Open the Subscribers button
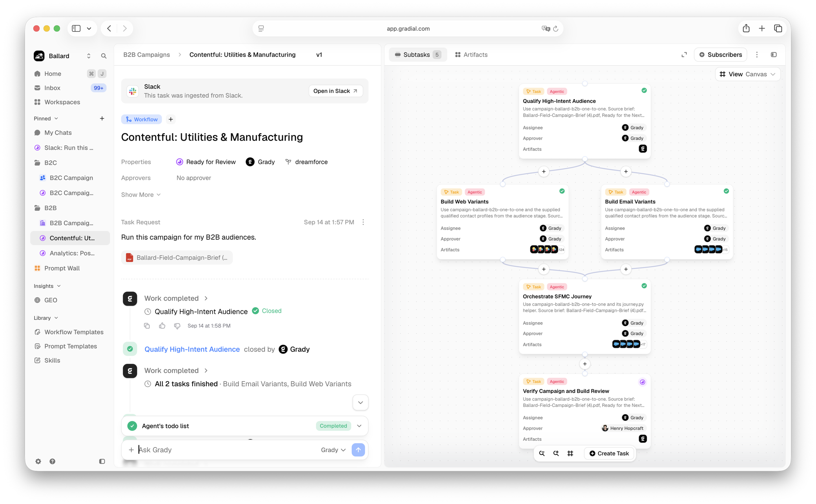 721,55
